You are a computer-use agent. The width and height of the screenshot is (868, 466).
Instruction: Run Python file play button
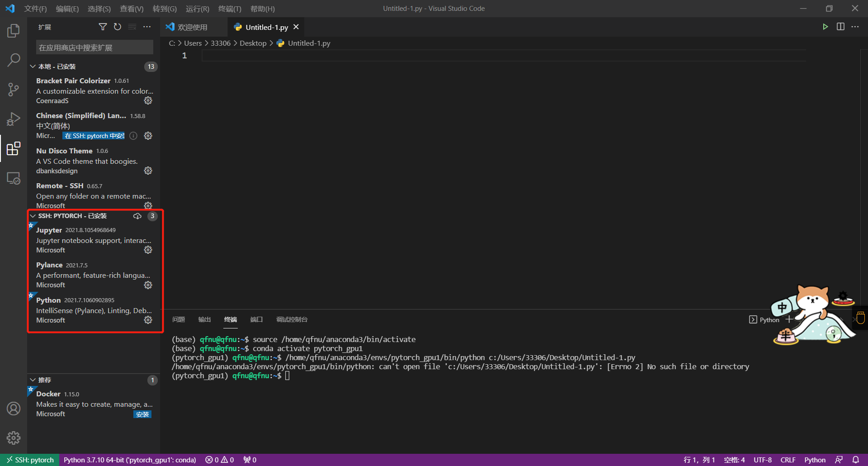(x=825, y=27)
